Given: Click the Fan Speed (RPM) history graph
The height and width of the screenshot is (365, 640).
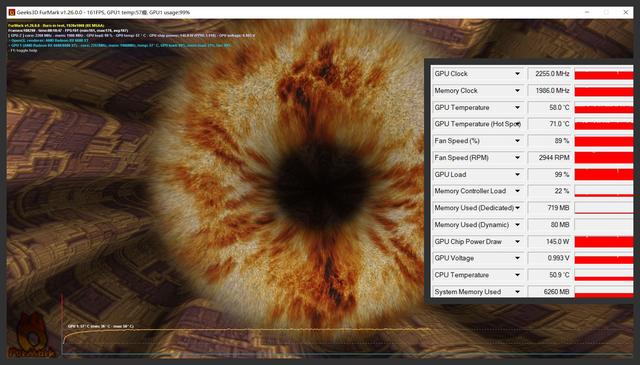Looking at the screenshot, I should [x=604, y=158].
